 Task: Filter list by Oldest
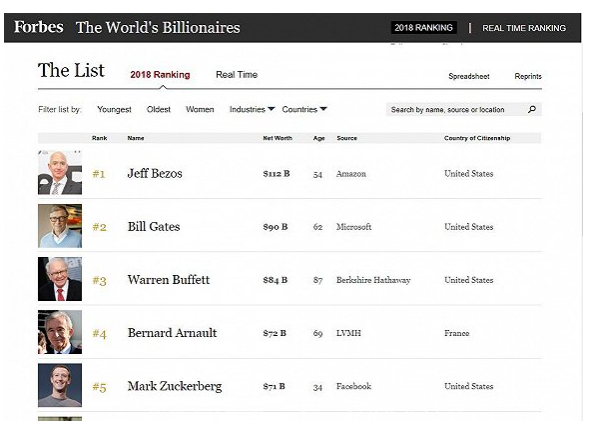pyautogui.click(x=159, y=109)
